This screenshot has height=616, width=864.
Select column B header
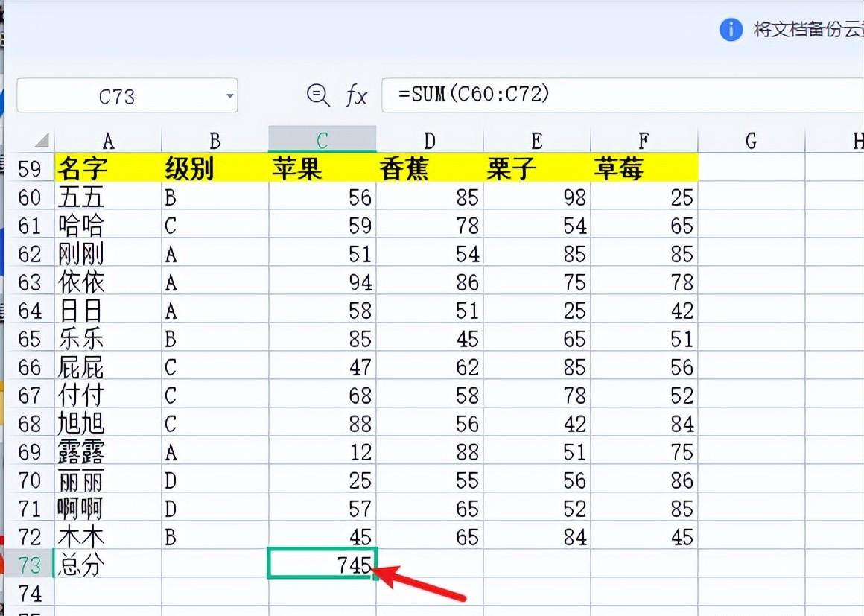coord(215,141)
